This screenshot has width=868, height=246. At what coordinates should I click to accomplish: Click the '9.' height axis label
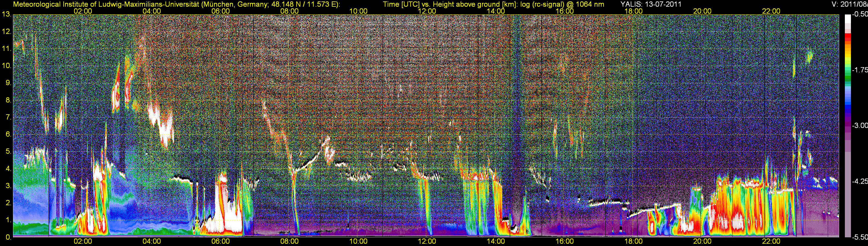pyautogui.click(x=9, y=83)
